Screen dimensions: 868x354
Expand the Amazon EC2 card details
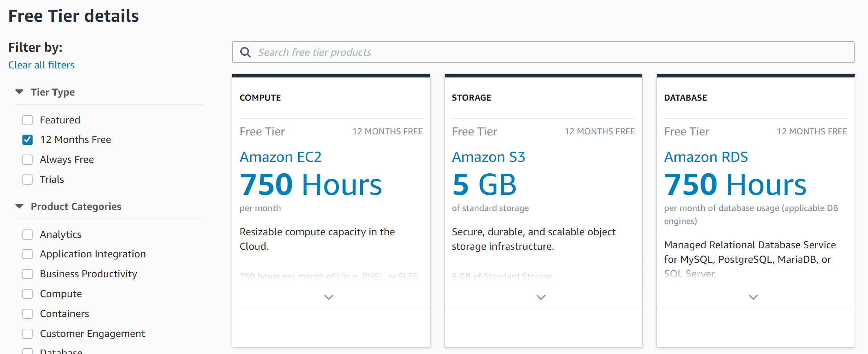click(329, 297)
